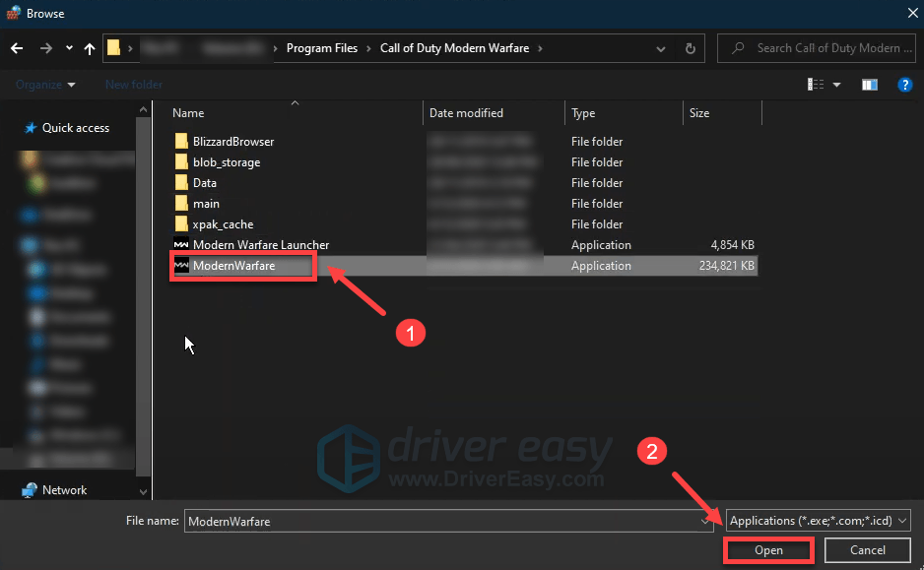Cancel the browse dialog
Viewport: 924px width, 570px height.
pyautogui.click(x=868, y=550)
